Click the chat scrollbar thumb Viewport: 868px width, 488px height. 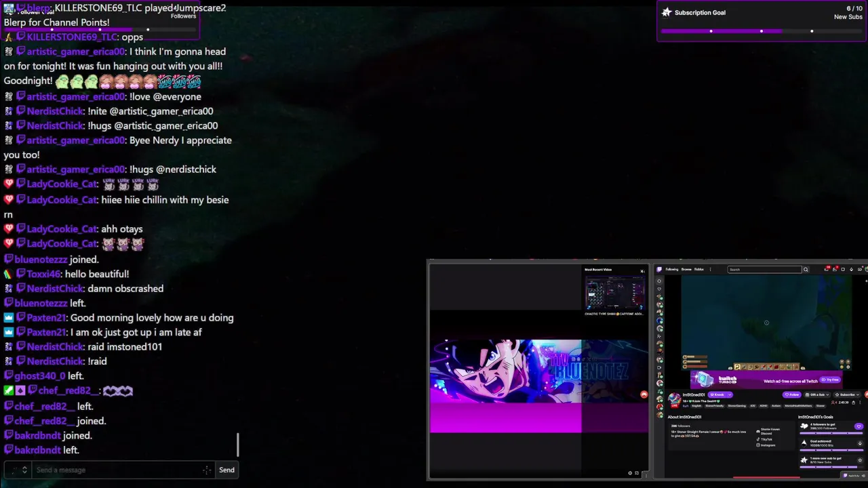coord(238,445)
